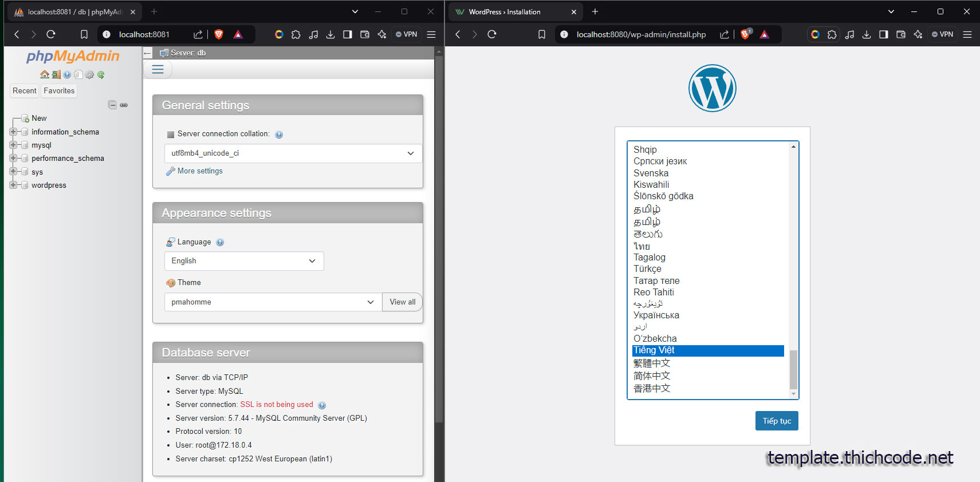Click the phpMyAdmin log out door icon
980x482 pixels.
click(56, 74)
